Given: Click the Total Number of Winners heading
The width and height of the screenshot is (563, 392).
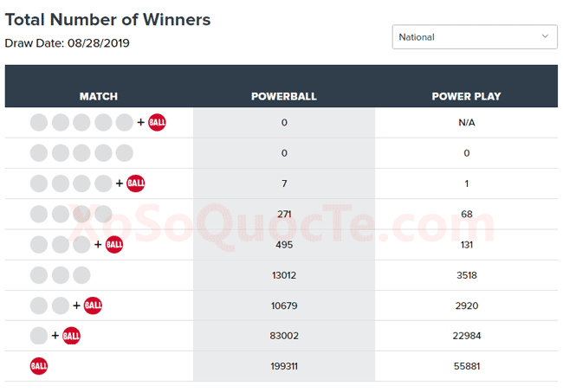Looking at the screenshot, I should coord(108,19).
